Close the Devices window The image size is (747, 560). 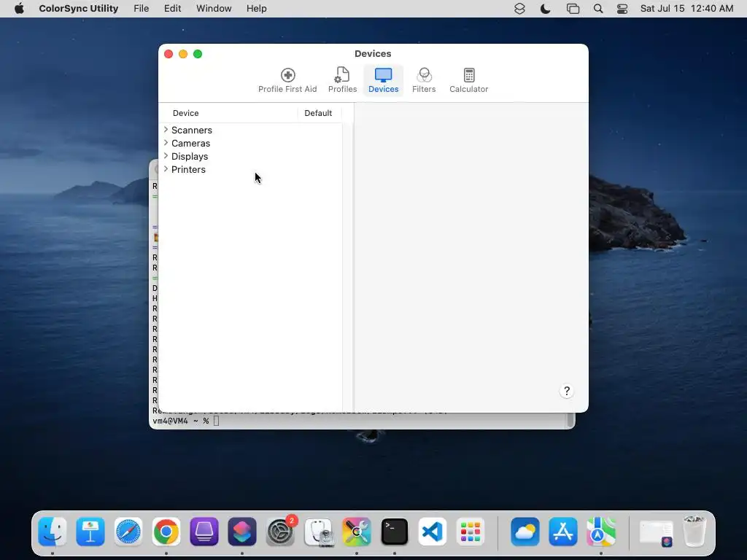coord(169,54)
